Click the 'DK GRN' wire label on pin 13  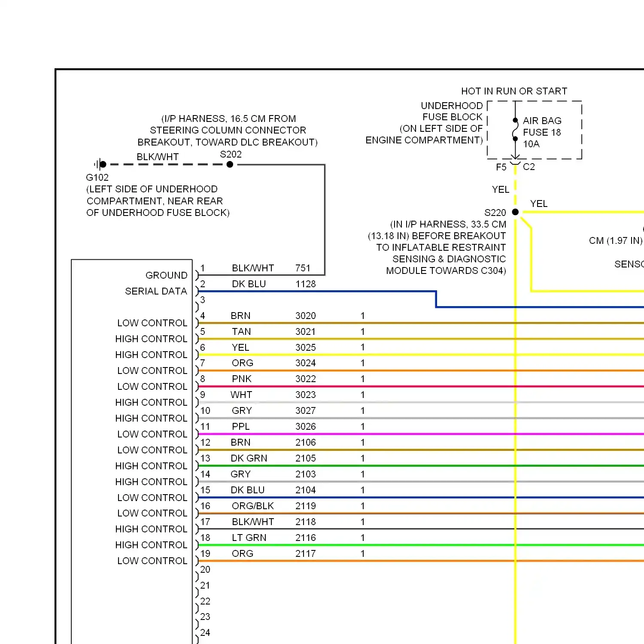pyautogui.click(x=249, y=458)
